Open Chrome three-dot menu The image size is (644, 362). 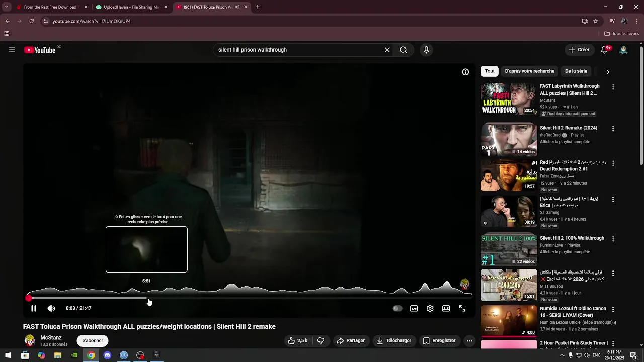pos(637,21)
